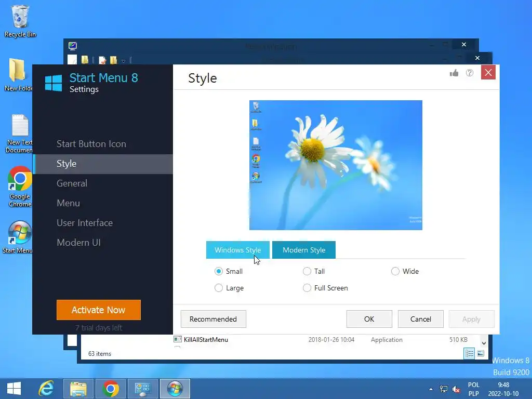Open the Recycle Bin desktop icon
Viewport: 532px width, 399px height.
point(20,21)
